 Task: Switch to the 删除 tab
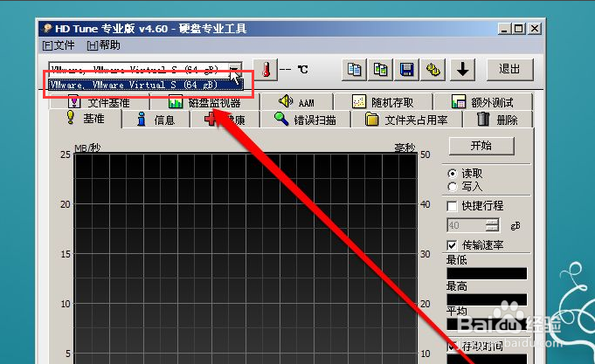pyautogui.click(x=498, y=120)
